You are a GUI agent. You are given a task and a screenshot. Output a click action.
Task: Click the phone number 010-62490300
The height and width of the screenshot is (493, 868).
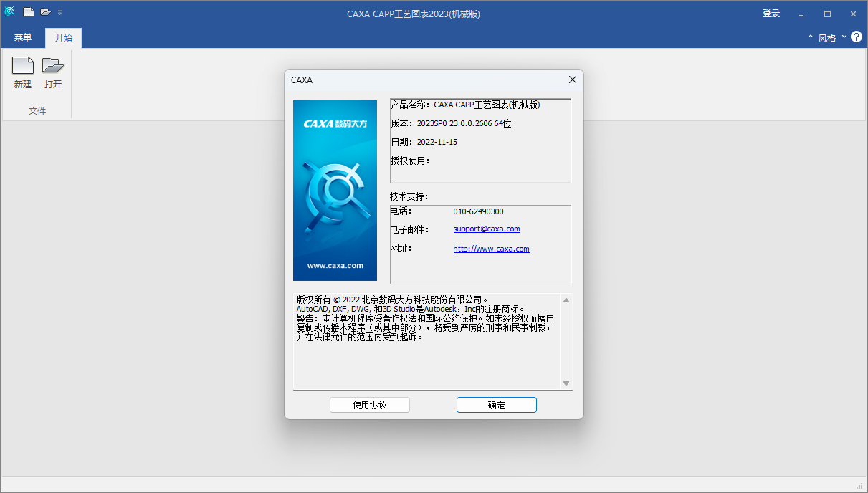point(478,211)
